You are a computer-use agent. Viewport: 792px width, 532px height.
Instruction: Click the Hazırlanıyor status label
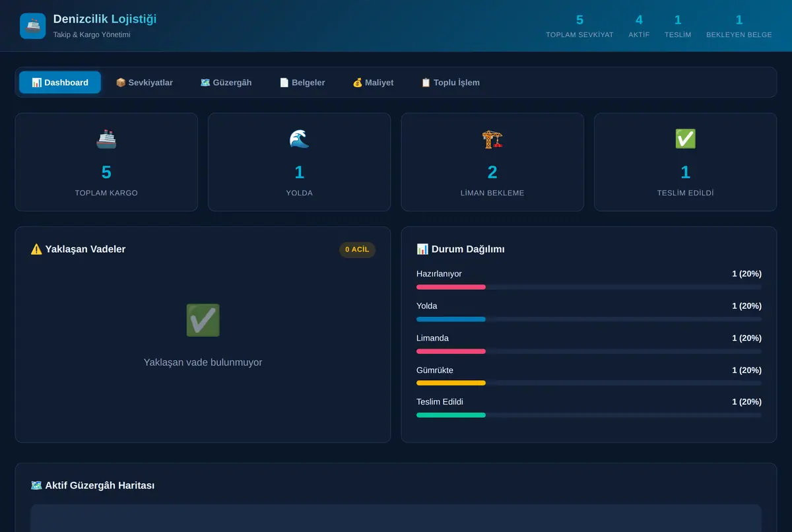439,274
